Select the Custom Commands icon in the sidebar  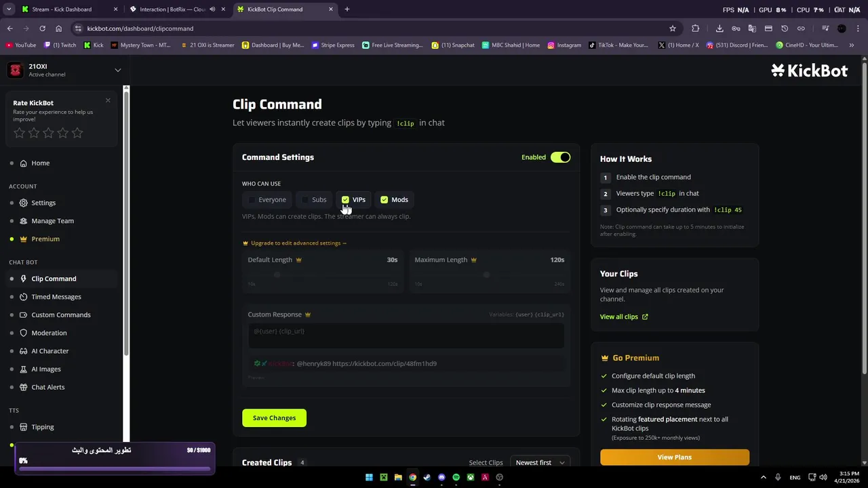pyautogui.click(x=24, y=315)
